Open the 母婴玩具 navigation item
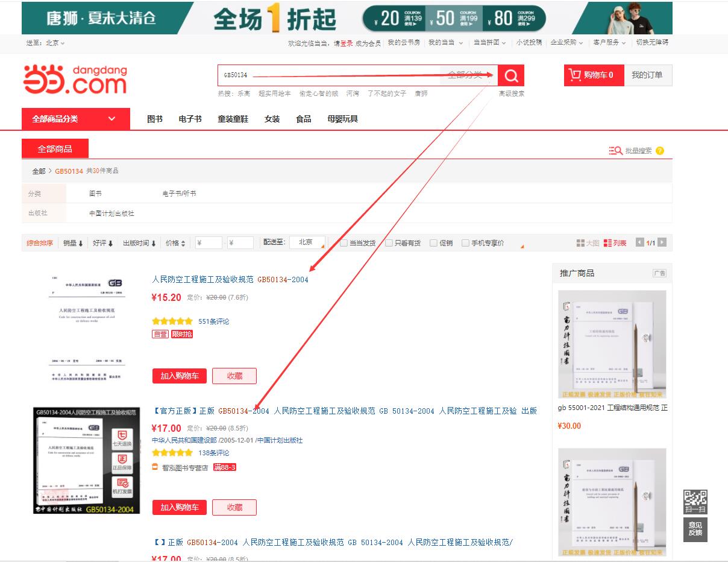The height and width of the screenshot is (562, 728). point(342,119)
